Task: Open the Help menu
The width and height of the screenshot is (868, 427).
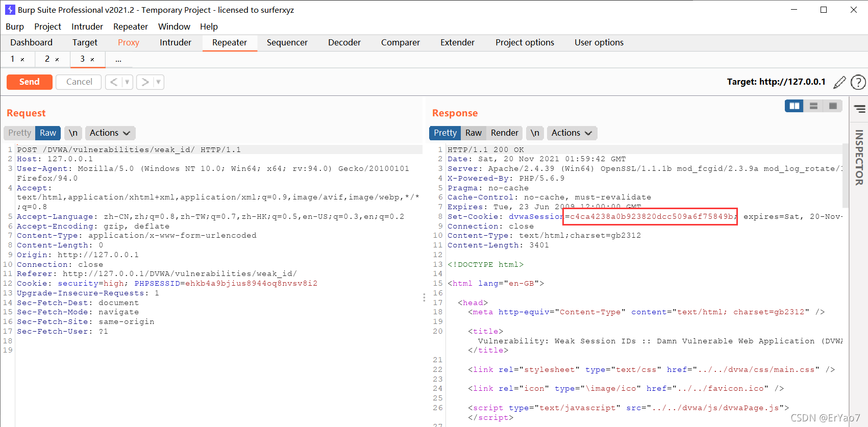Action: 209,27
